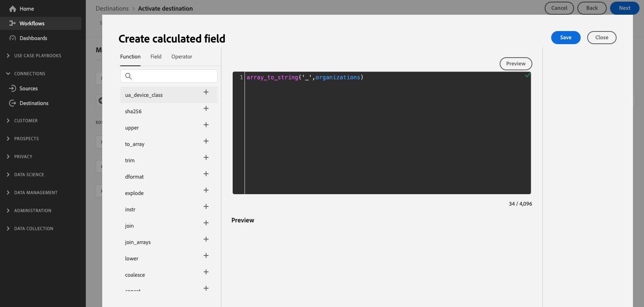Screen dimensions: 644x307
Task: Add the sha256 function with plus icon
Action: [x=206, y=108]
